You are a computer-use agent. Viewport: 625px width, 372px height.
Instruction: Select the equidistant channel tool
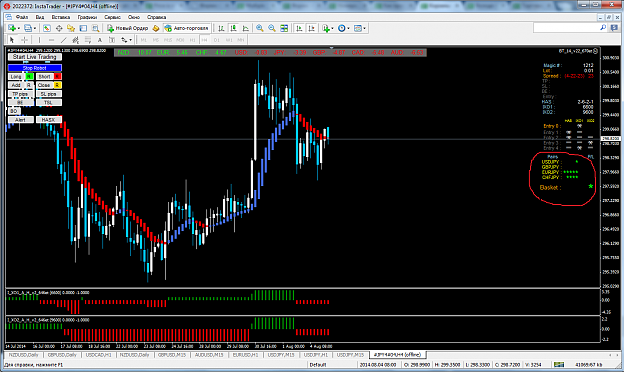click(75, 40)
